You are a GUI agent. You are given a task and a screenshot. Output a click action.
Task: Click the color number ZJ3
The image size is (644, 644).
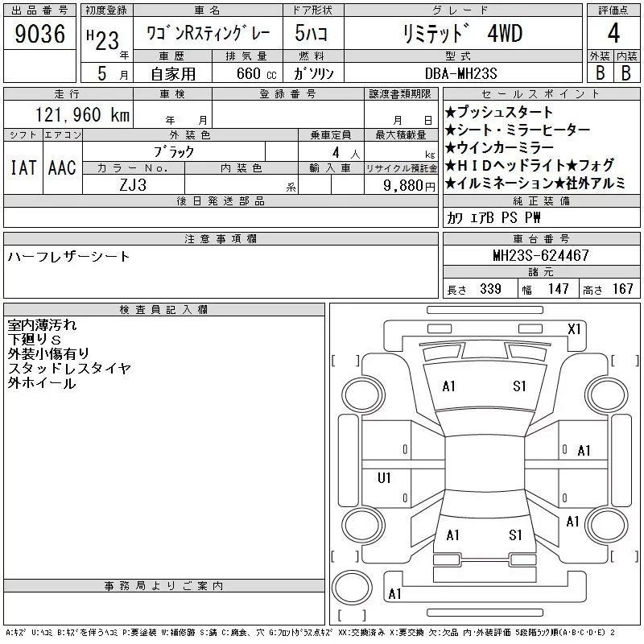(x=133, y=185)
